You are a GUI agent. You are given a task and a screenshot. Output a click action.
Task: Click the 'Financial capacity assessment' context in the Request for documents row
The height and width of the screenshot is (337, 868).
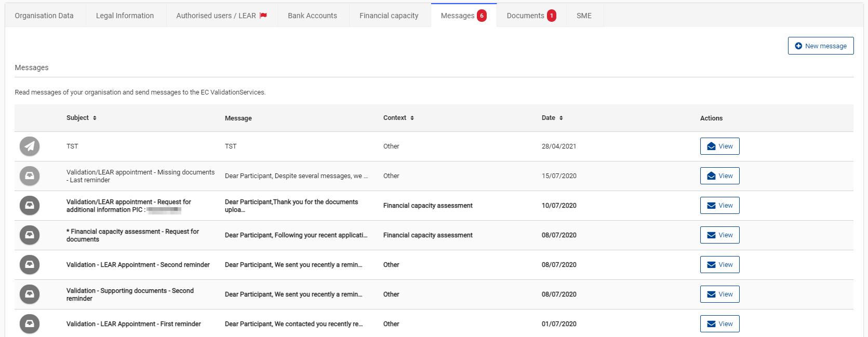[x=428, y=235]
